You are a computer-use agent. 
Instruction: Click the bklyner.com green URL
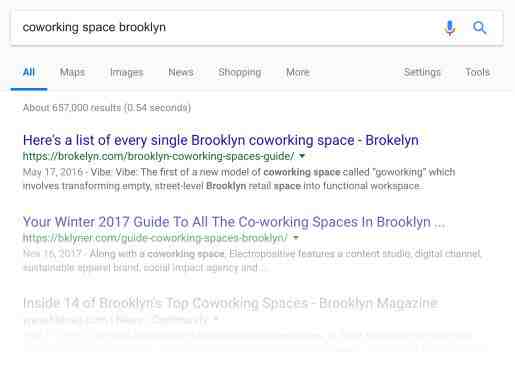155,238
